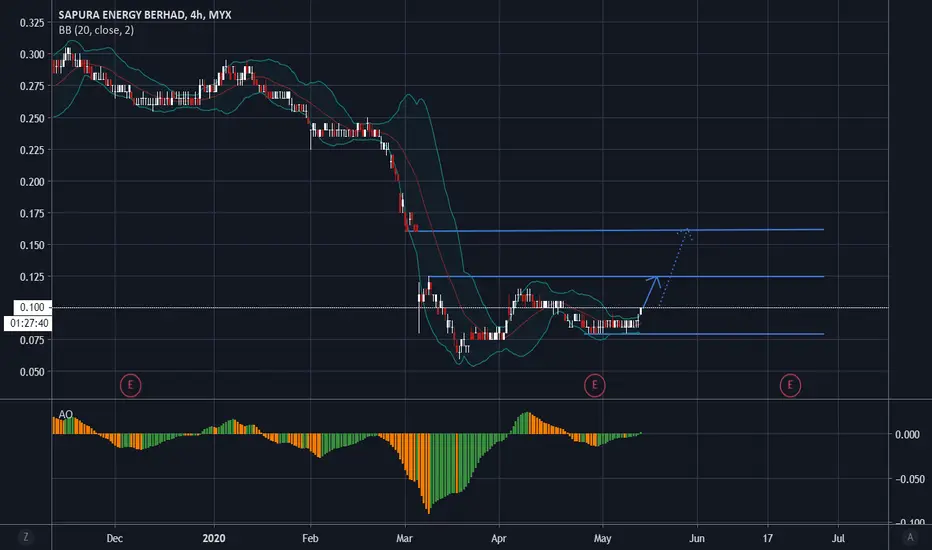Select the BB (20, close, 2) indicator legend
This screenshot has width=932, height=550.
(x=96, y=30)
